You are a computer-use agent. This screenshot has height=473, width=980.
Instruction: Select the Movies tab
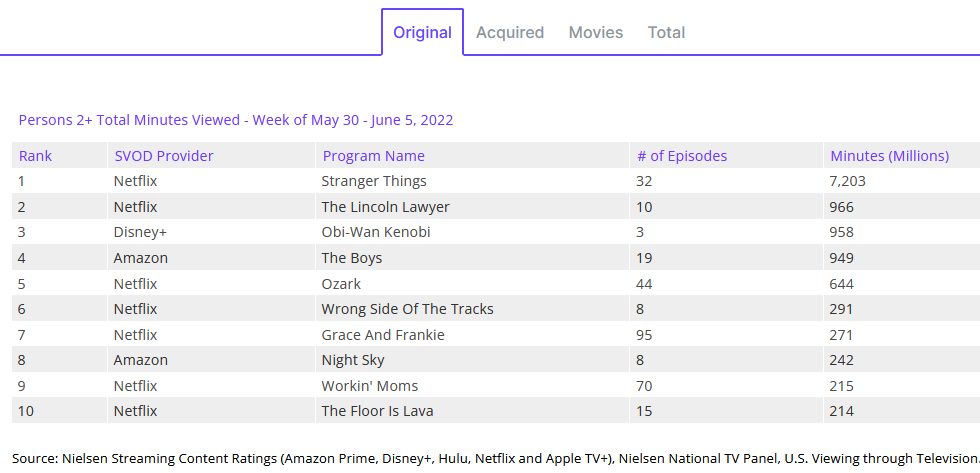(596, 32)
